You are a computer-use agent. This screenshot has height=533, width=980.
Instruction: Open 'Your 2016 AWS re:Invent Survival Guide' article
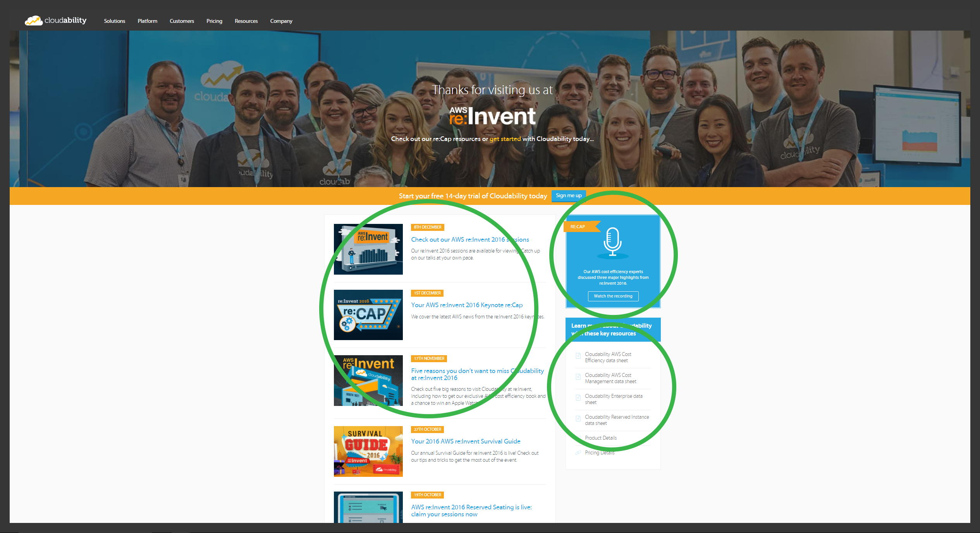466,441
